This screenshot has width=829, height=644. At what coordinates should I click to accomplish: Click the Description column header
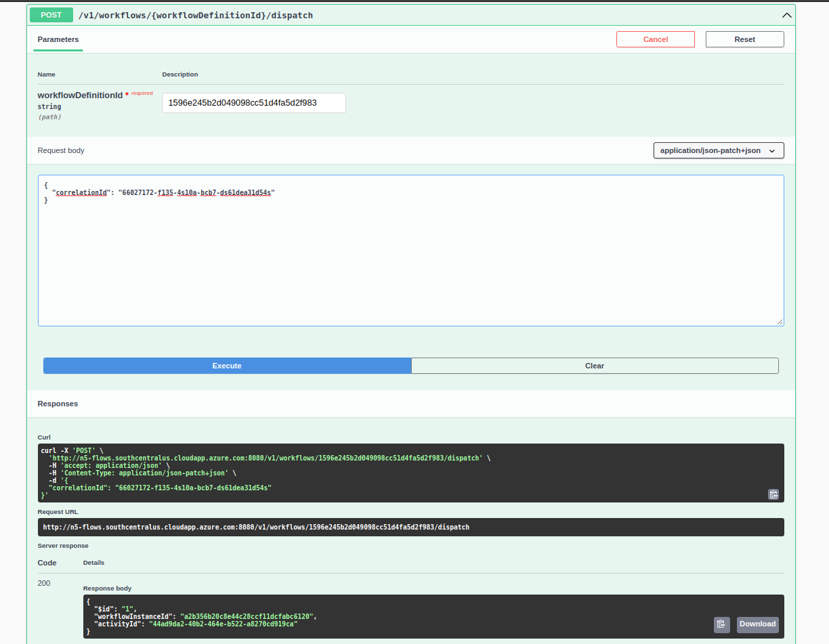[x=180, y=74]
